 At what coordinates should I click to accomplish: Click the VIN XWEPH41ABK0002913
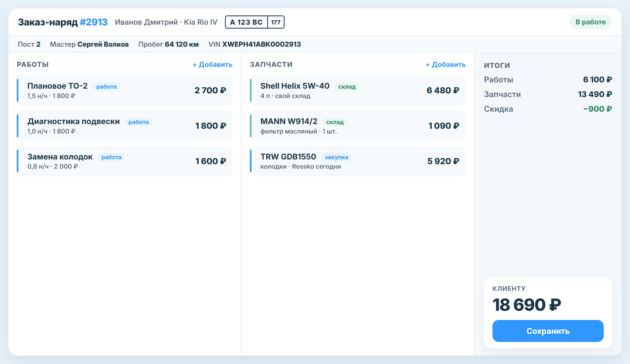(261, 44)
